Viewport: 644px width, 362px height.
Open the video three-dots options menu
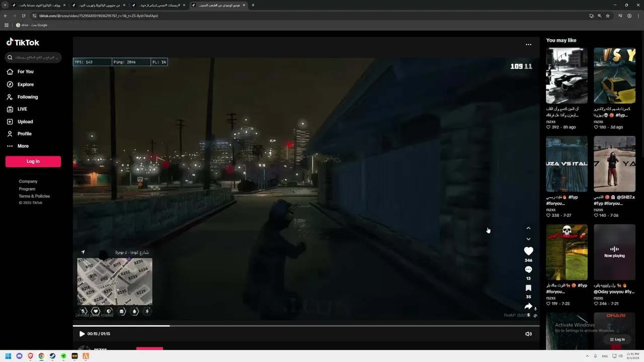[528, 45]
